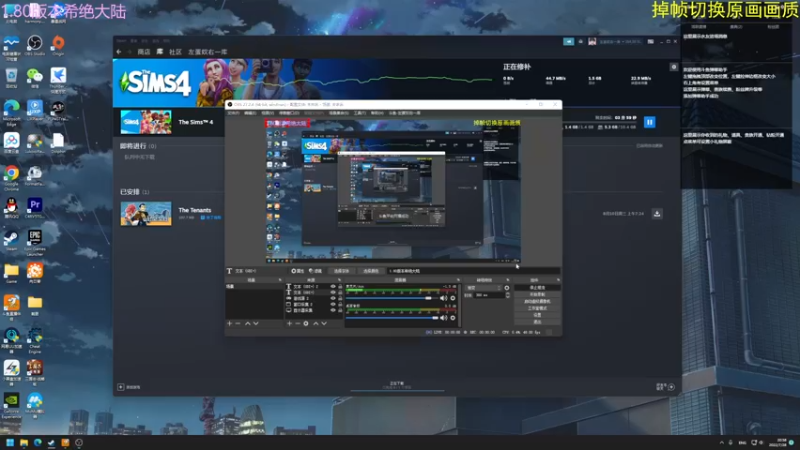Hide the 窗口采集 2 source
The image size is (800, 450).
tap(333, 305)
